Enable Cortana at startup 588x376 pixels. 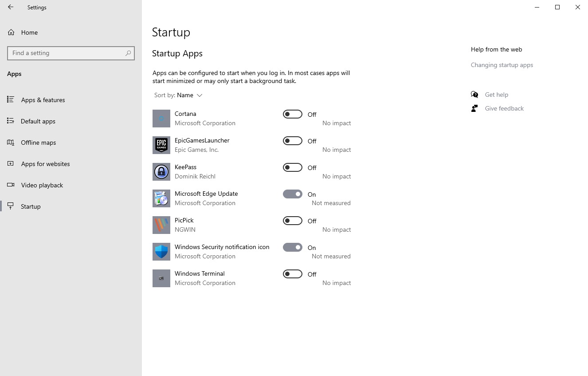click(292, 114)
